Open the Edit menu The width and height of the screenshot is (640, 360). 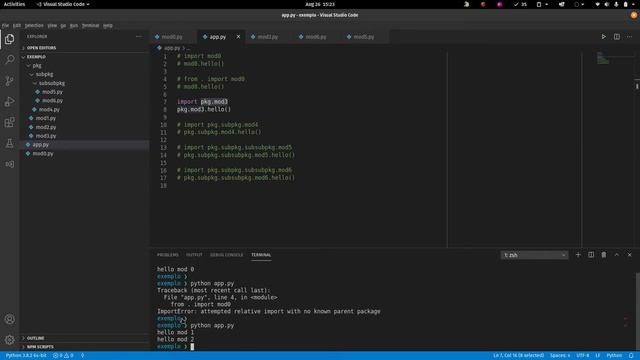(17, 25)
